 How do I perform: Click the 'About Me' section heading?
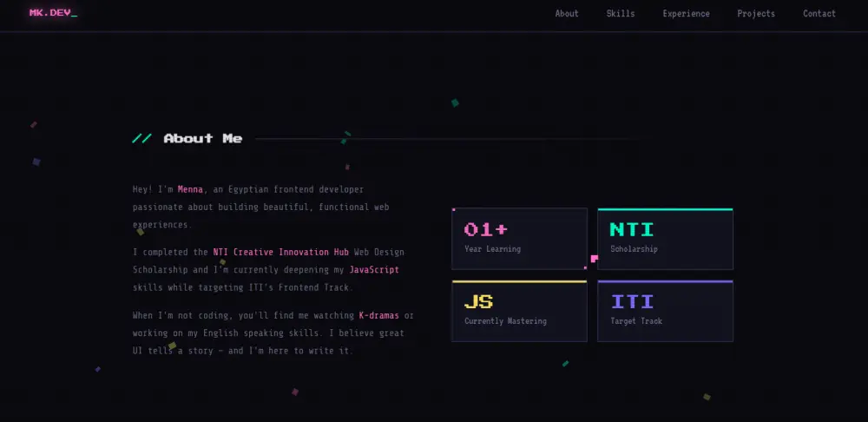click(203, 138)
